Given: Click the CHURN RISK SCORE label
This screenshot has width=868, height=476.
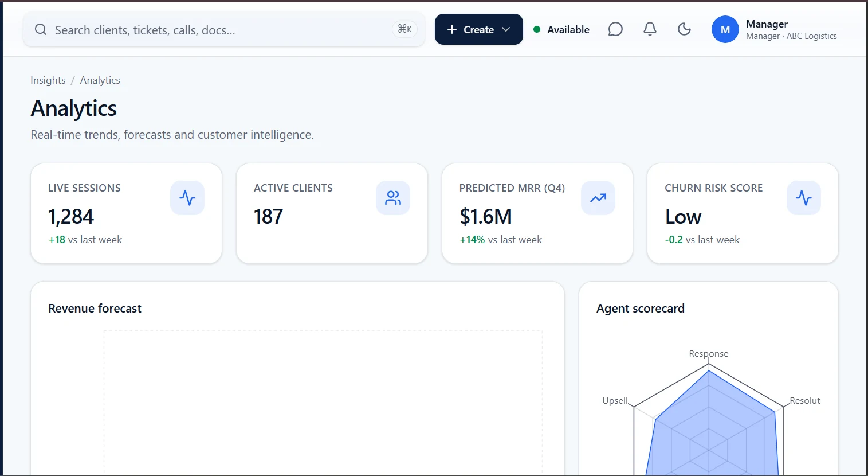Looking at the screenshot, I should click(714, 188).
